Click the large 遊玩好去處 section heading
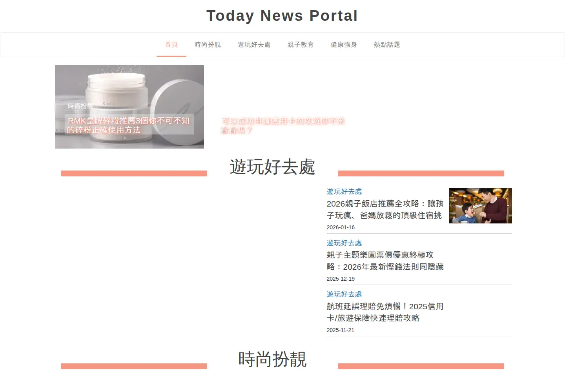The width and height of the screenshot is (565, 392). [x=272, y=167]
